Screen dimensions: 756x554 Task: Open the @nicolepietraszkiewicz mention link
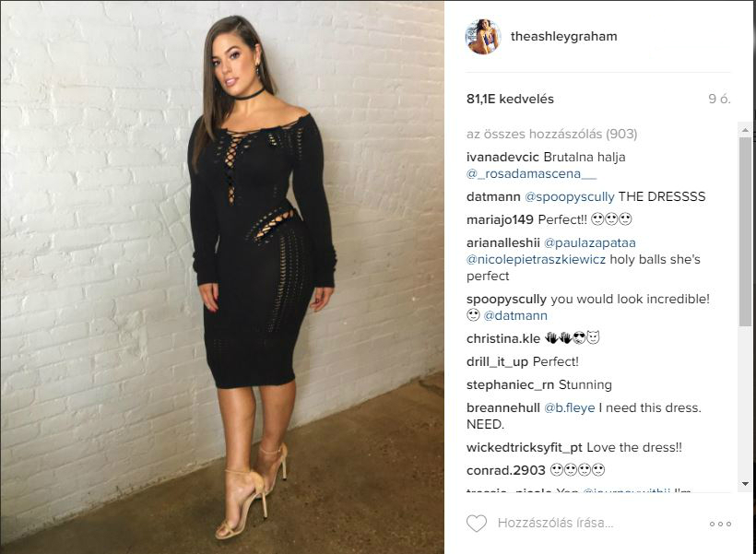click(536, 259)
